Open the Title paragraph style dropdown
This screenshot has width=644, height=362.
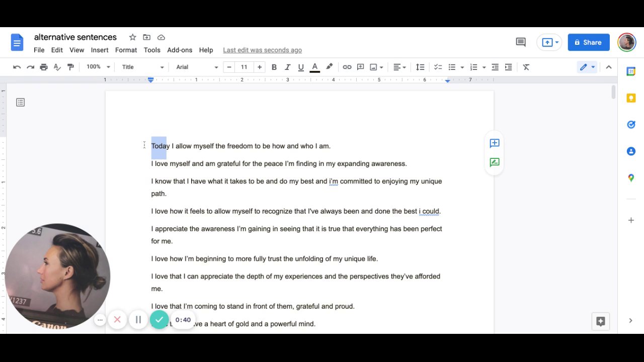point(143,67)
